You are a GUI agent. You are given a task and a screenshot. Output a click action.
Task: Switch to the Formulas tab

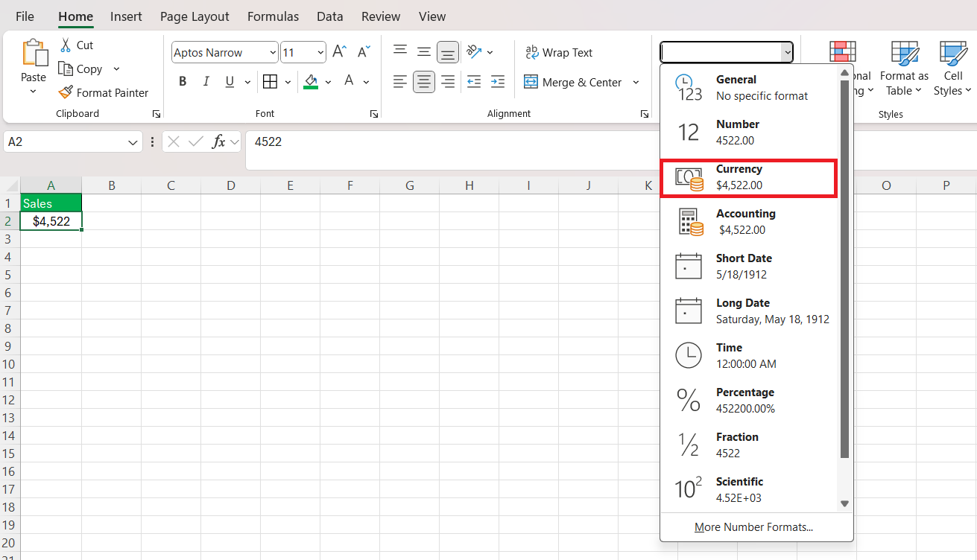(273, 16)
